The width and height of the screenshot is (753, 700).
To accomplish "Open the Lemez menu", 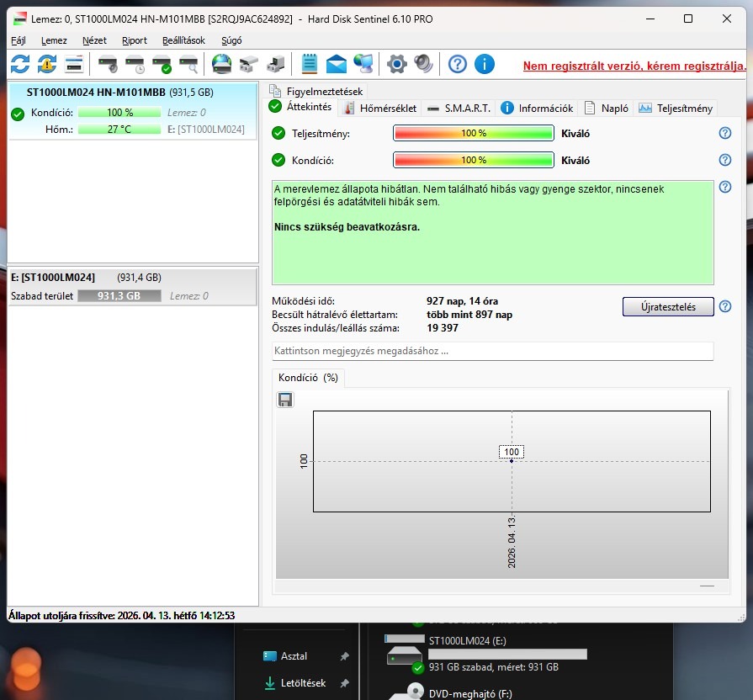I will (x=54, y=40).
